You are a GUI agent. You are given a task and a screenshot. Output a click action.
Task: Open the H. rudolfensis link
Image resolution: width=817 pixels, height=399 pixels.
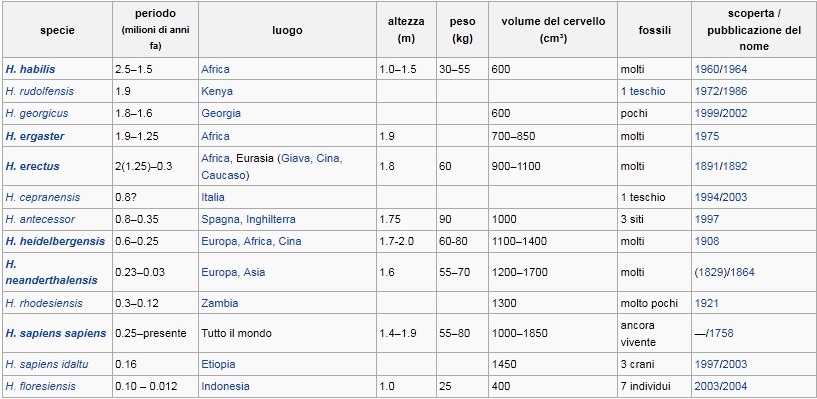point(40,91)
